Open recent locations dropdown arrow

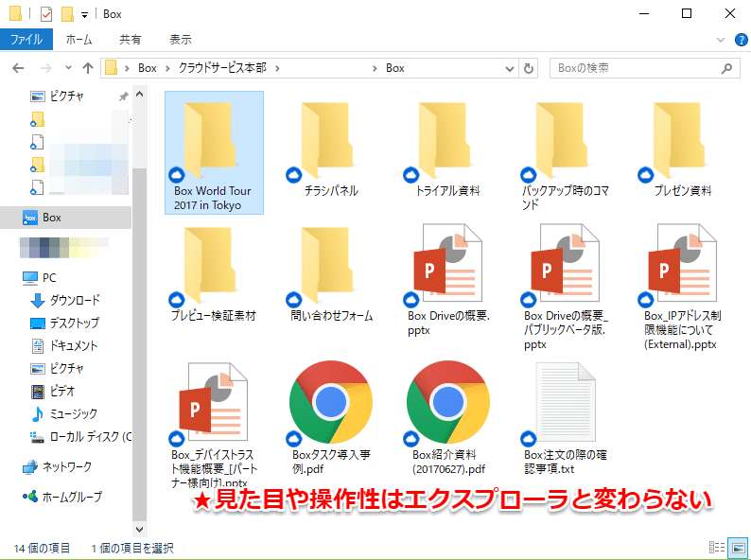[68, 68]
